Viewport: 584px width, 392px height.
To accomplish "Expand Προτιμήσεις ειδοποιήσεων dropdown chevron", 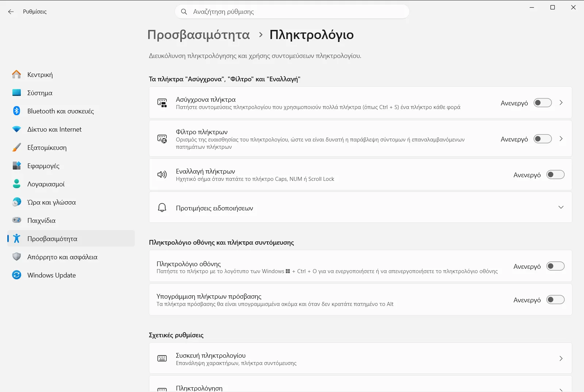I will (561, 207).
